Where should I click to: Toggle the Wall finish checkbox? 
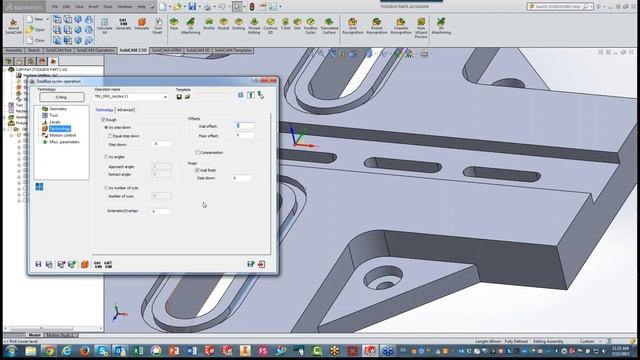pyautogui.click(x=197, y=170)
